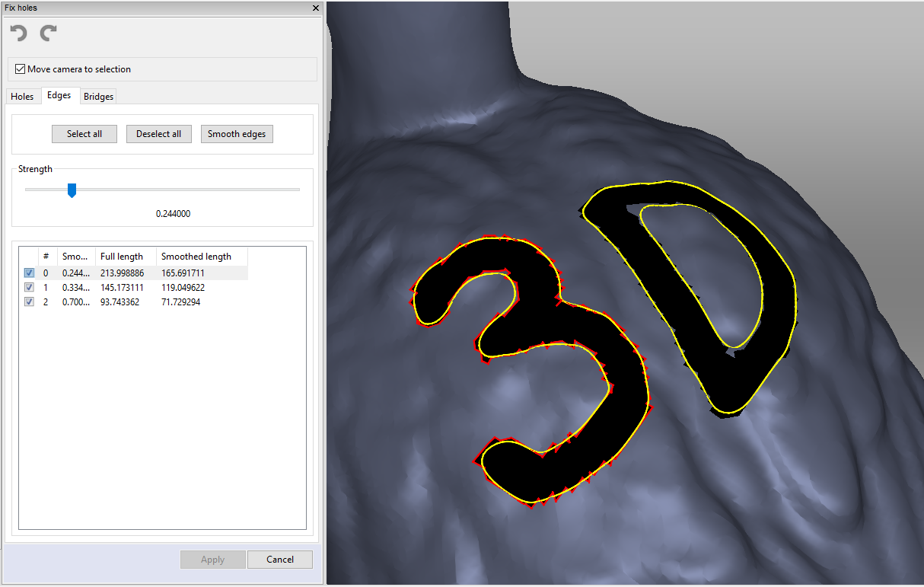Uncheck the checkbox for edge row 2
Image resolution: width=924 pixels, height=587 pixels.
coord(29,302)
